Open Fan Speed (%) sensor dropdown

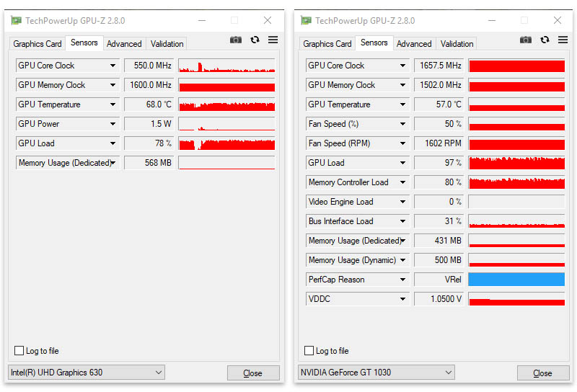402,124
